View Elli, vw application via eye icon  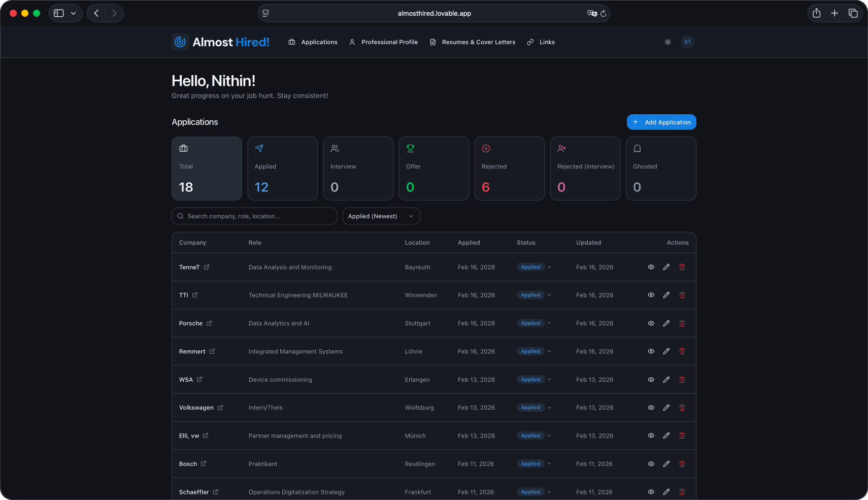pyautogui.click(x=651, y=436)
